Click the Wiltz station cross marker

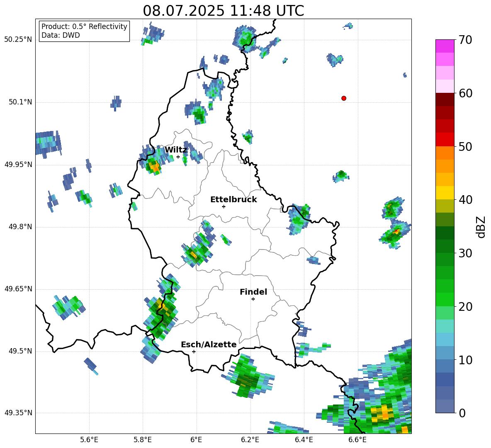178,157
